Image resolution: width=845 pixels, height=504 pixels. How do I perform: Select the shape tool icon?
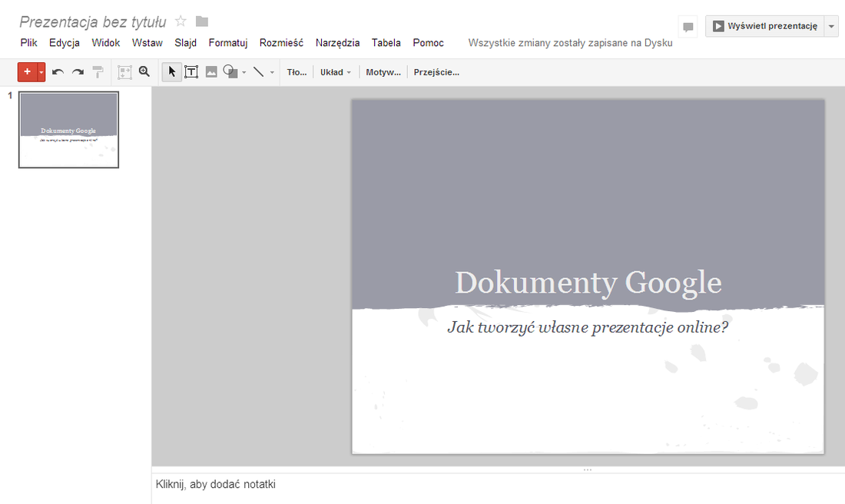[x=230, y=71]
